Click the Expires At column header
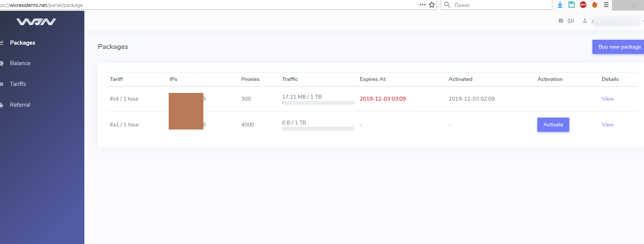 (x=372, y=79)
